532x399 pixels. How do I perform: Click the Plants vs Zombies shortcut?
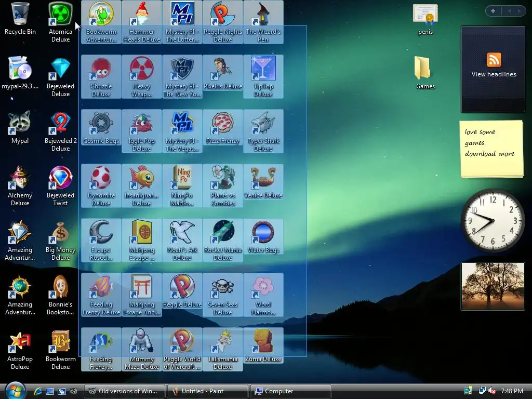tap(222, 186)
